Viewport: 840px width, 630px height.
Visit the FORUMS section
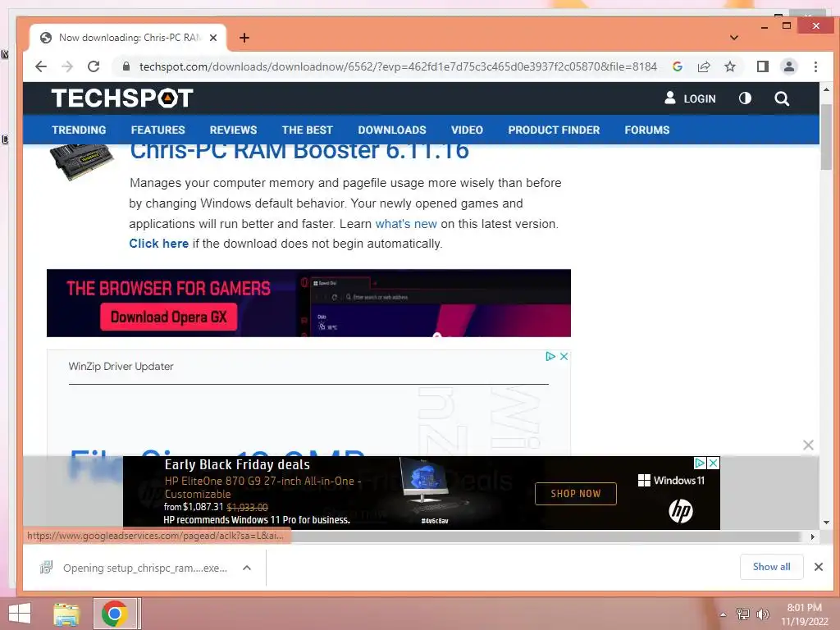[x=647, y=130]
